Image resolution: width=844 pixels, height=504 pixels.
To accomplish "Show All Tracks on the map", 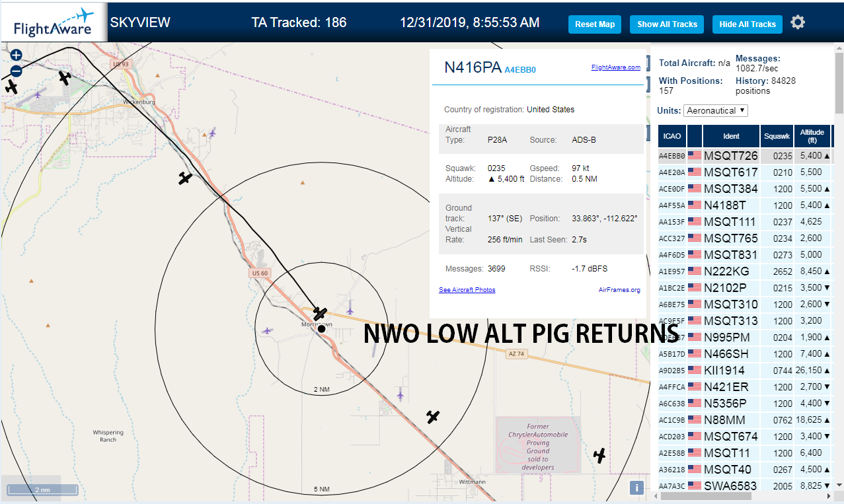I will coord(667,24).
